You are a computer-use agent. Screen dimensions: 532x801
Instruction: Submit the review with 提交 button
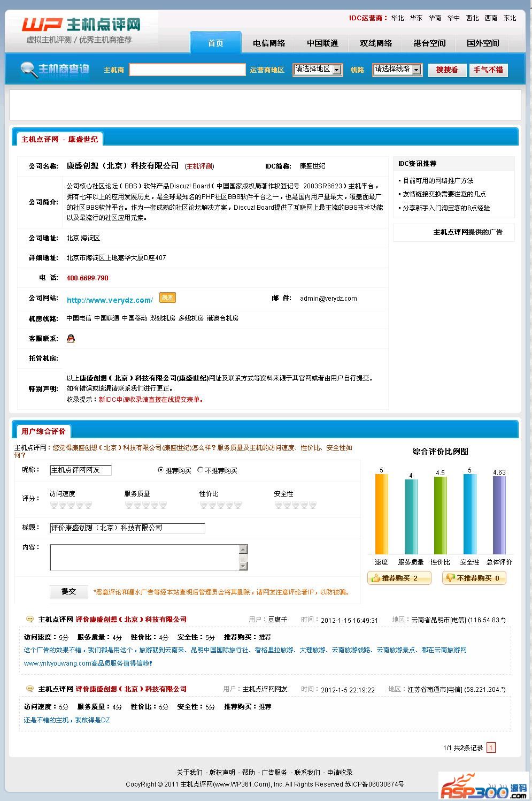click(68, 591)
